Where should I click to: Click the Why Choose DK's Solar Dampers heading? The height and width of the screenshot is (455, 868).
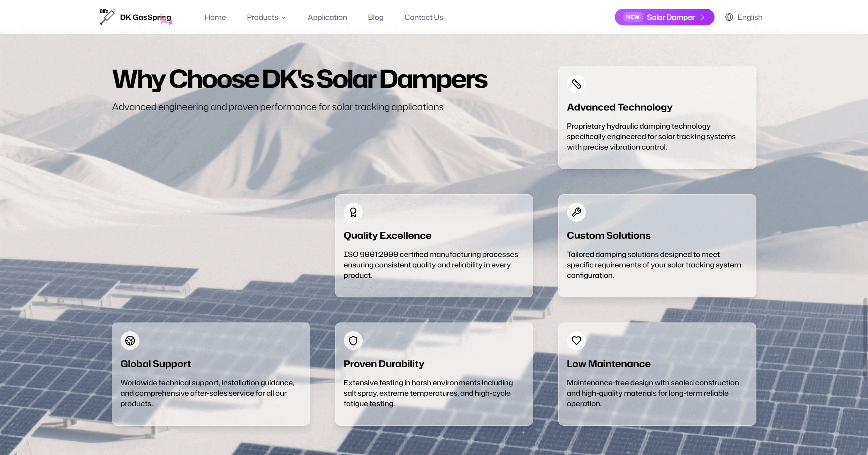[x=300, y=79]
